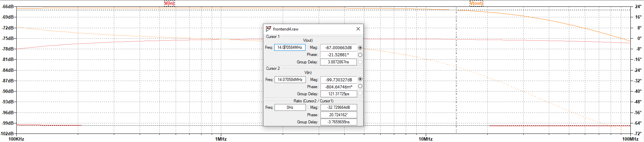Click Cursor 1 Phase value -21.52881°

click(x=338, y=55)
